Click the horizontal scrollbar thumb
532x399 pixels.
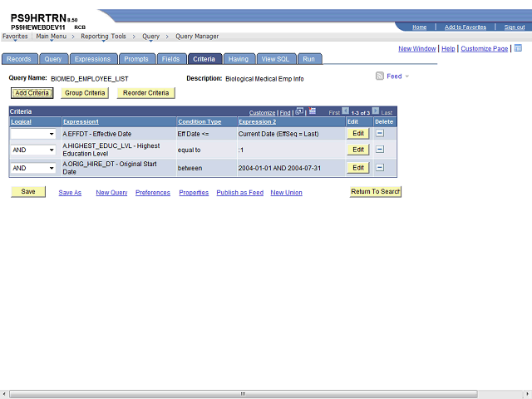(244, 394)
